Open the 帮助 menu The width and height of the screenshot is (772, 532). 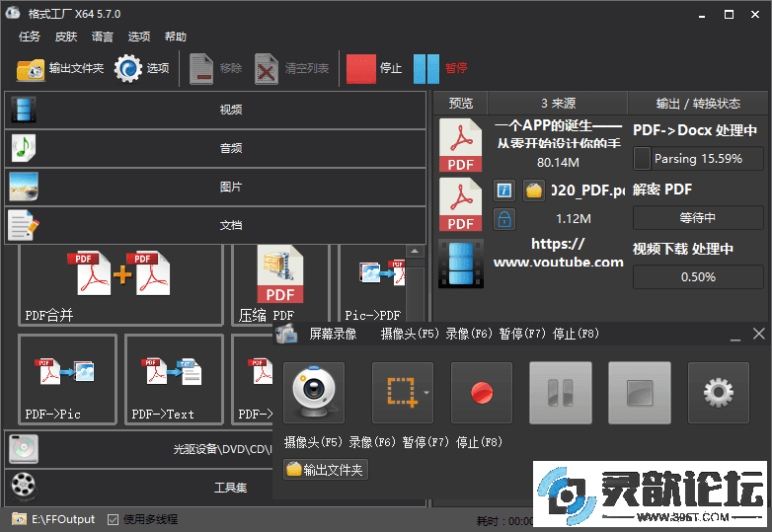176,37
